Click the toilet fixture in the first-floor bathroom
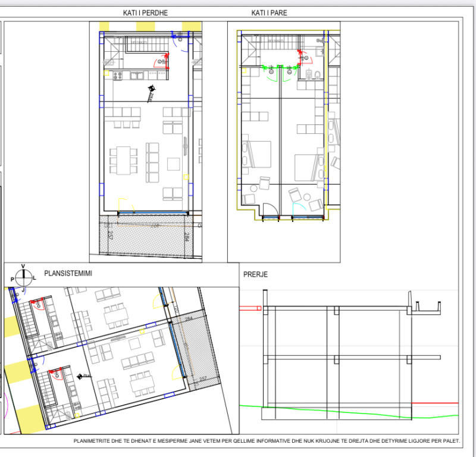476x457 pixels. [x=317, y=75]
